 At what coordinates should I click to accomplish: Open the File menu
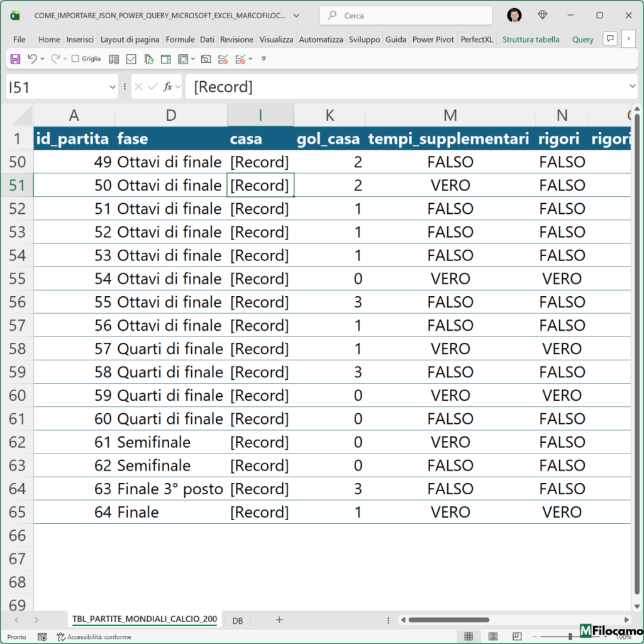[19, 40]
